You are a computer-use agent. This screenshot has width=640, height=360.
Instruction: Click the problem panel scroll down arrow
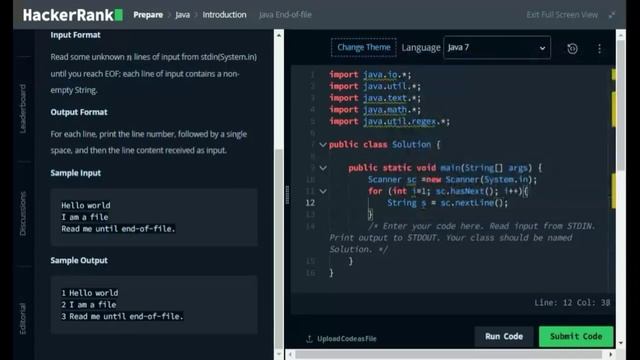coord(279,355)
